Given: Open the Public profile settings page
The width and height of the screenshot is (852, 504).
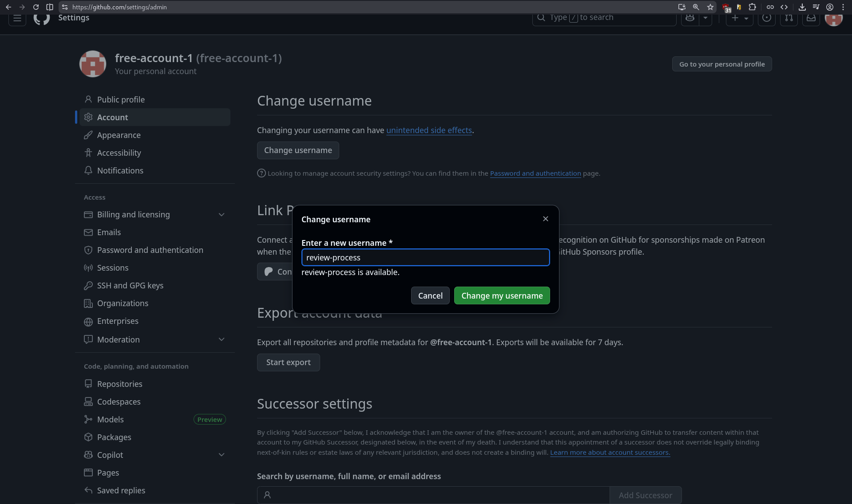Looking at the screenshot, I should click(x=120, y=99).
